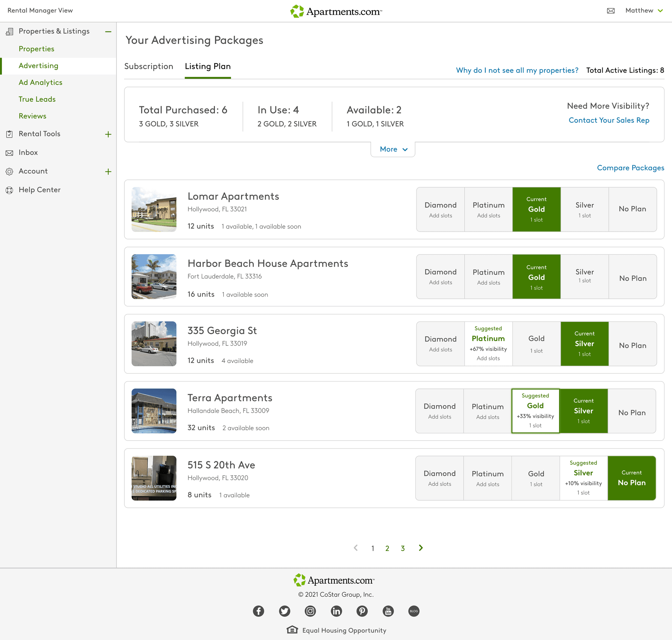Image resolution: width=672 pixels, height=640 pixels.
Task: Click Contact Your Sales Rep link
Action: 609,120
